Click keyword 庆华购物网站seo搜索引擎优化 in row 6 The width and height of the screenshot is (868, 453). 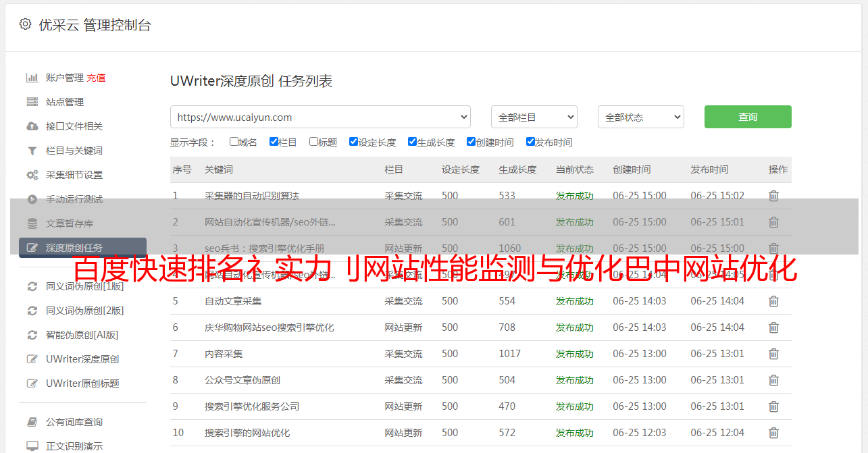269,327
